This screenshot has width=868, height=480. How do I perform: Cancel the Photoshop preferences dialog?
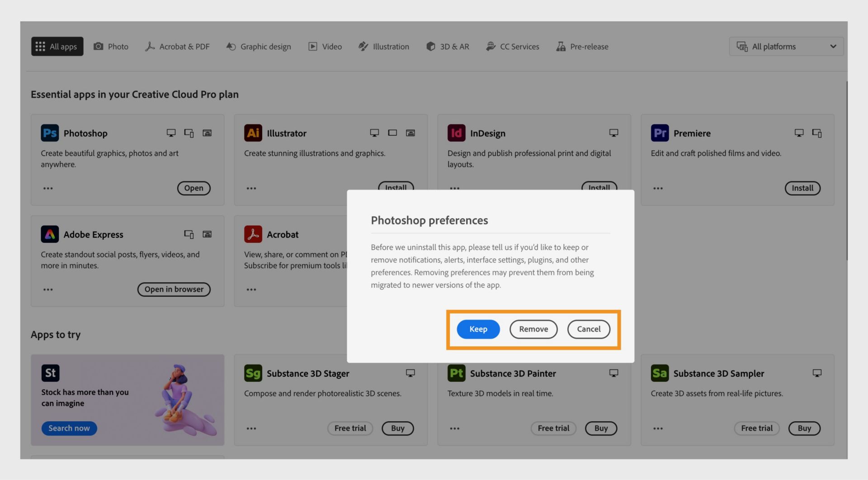click(589, 329)
